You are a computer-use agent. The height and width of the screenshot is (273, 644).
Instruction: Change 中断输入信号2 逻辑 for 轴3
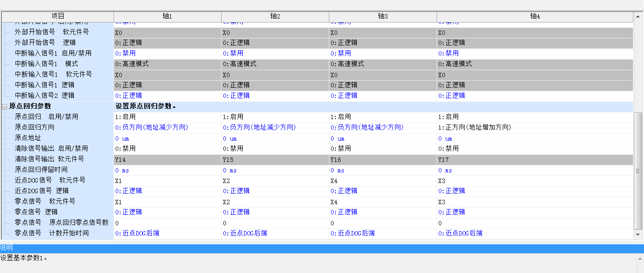coord(383,96)
